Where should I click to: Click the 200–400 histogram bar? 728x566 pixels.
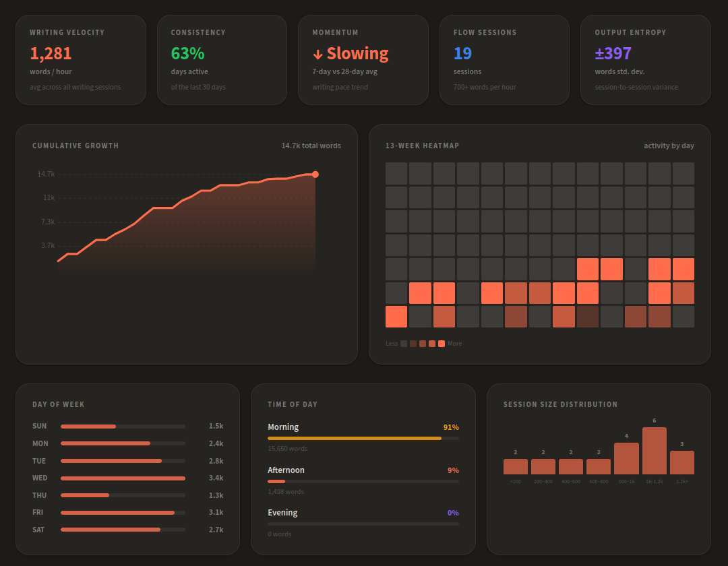(543, 467)
